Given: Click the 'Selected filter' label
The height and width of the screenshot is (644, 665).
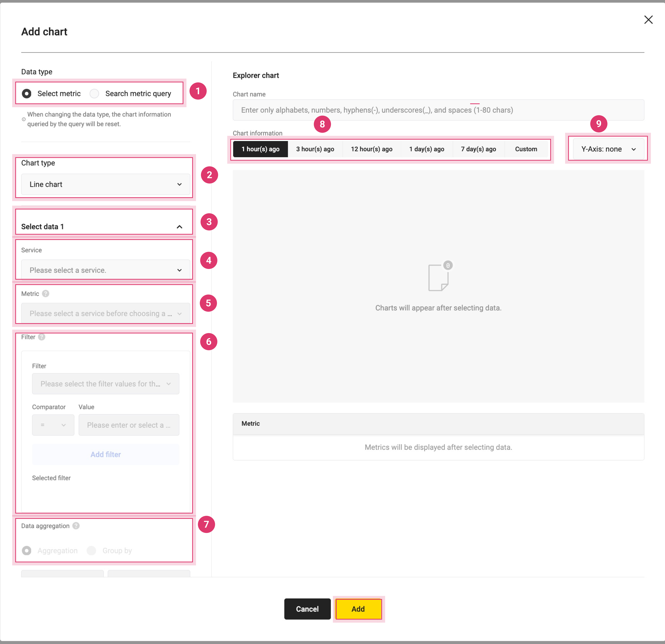Looking at the screenshot, I should 51,478.
